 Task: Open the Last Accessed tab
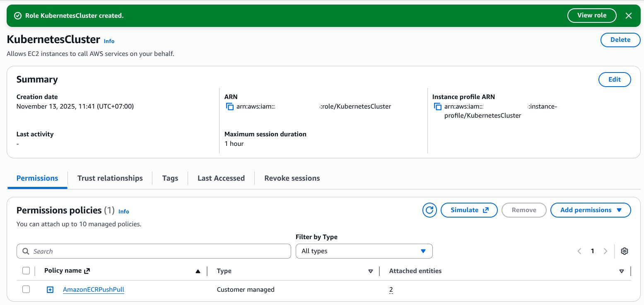pos(221,178)
